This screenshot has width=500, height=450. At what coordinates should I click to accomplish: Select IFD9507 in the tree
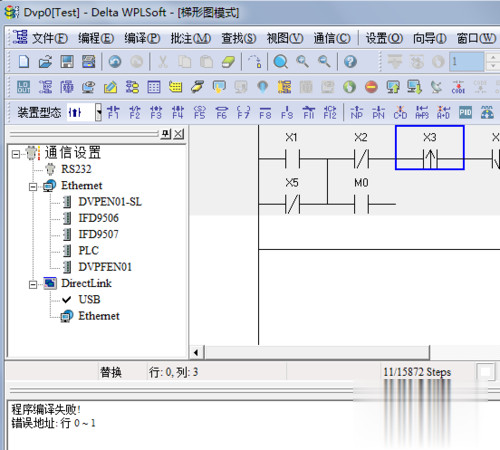pyautogui.click(x=98, y=234)
